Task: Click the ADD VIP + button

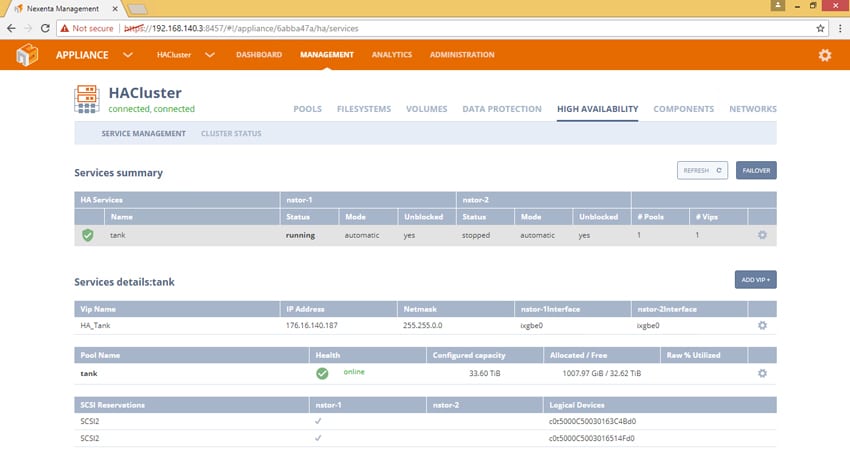Action: (x=756, y=280)
